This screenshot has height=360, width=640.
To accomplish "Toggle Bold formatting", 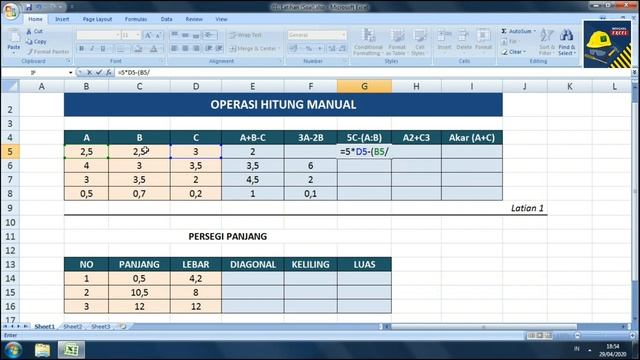I will pos(82,49).
